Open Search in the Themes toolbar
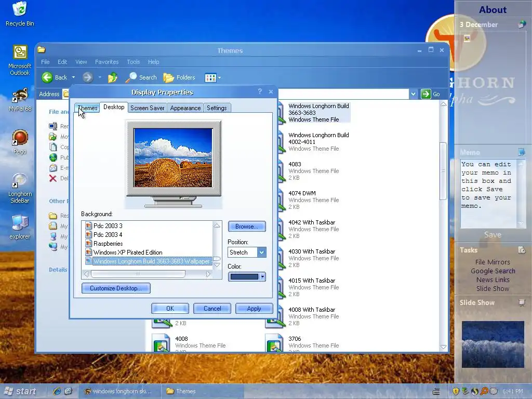The image size is (532, 399). point(141,77)
